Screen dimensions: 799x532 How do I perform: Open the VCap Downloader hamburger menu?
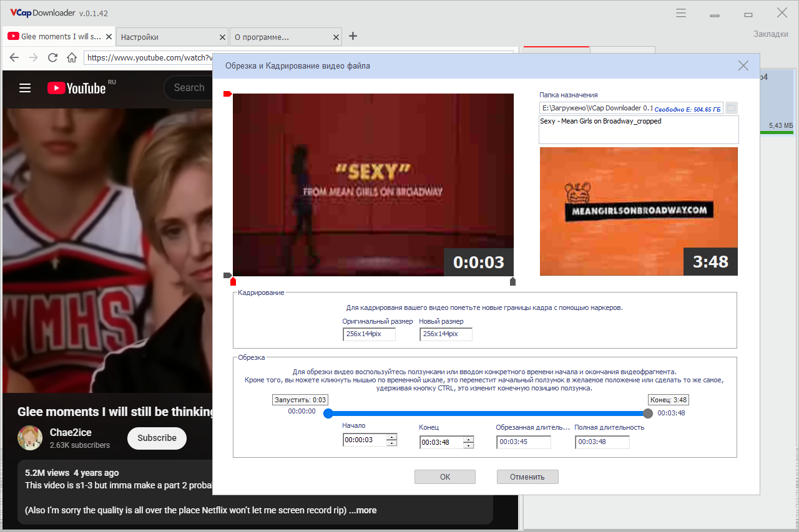coord(681,13)
